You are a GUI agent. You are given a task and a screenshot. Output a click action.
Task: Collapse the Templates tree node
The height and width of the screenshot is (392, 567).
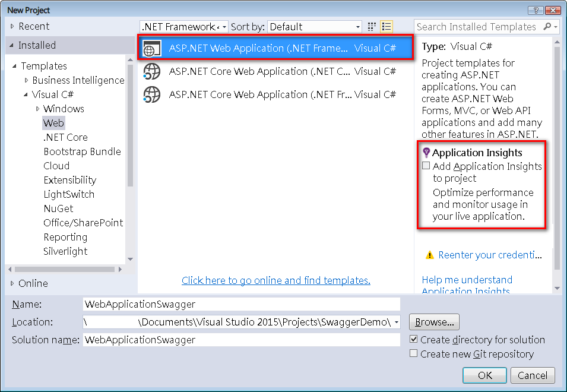(14, 66)
